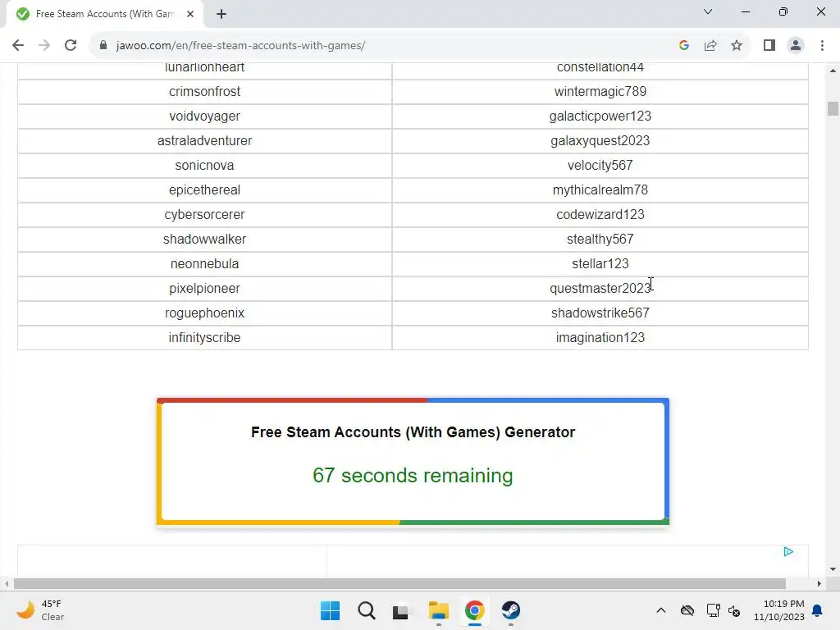Click the Free Steam Accounts Generator heading
The image size is (840, 630).
click(413, 432)
